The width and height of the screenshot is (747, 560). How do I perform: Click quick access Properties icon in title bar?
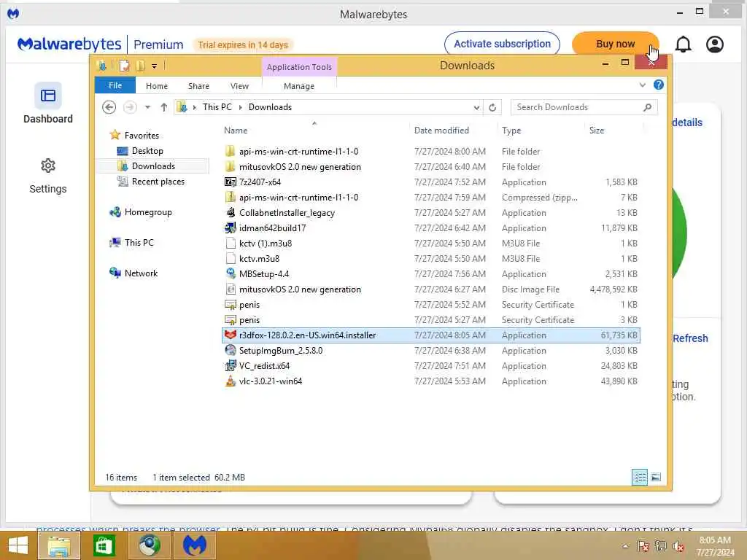tap(124, 66)
